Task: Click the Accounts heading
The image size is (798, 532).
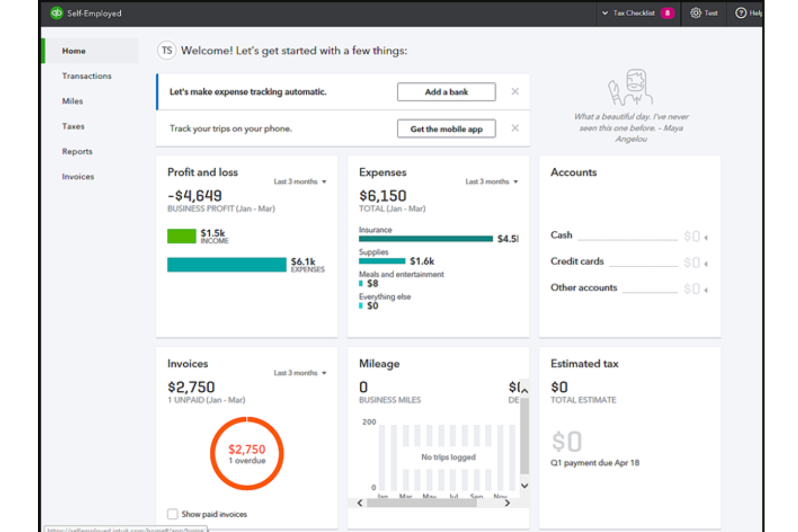Action: point(574,172)
